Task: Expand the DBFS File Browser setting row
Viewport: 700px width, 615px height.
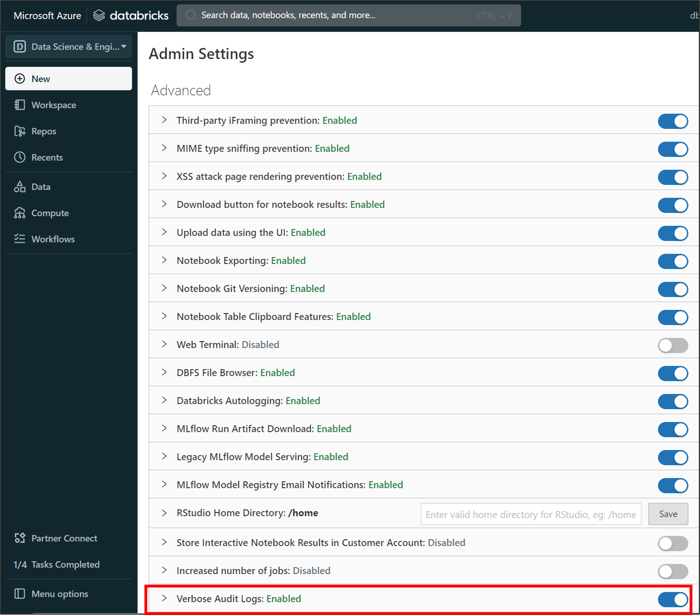Action: click(x=164, y=372)
